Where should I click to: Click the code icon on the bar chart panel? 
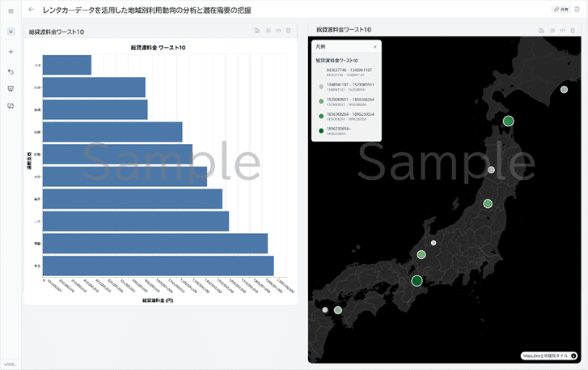click(278, 31)
